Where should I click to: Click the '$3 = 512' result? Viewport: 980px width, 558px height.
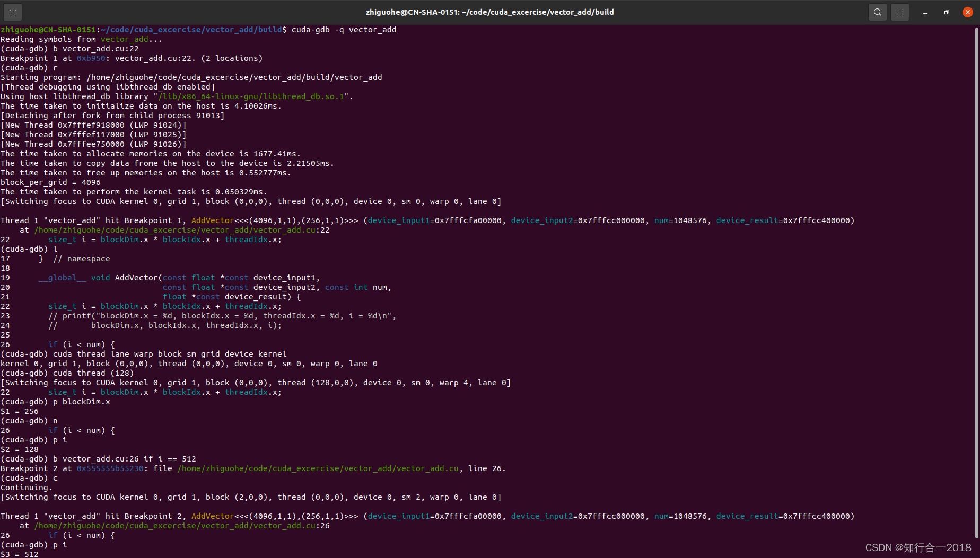pyautogui.click(x=20, y=554)
